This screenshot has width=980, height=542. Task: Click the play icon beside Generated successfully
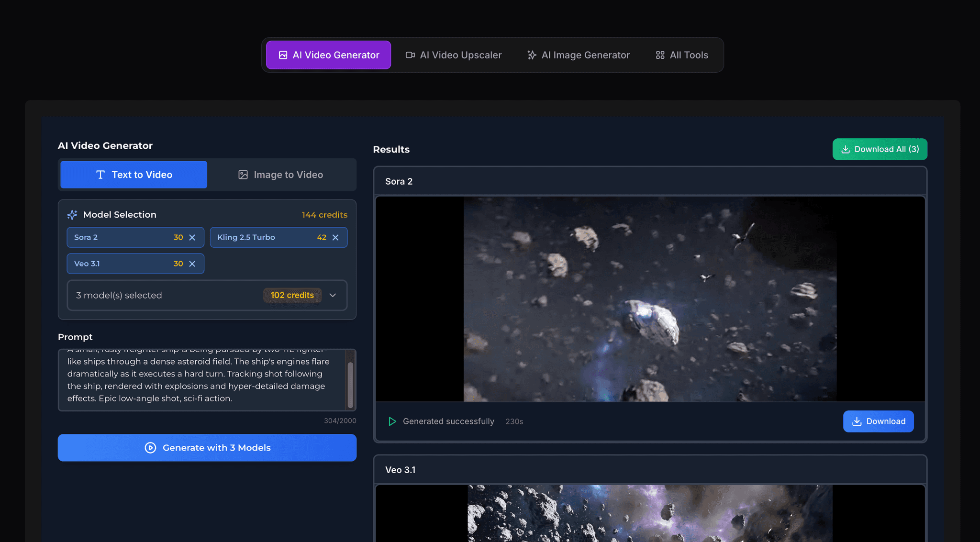click(392, 421)
